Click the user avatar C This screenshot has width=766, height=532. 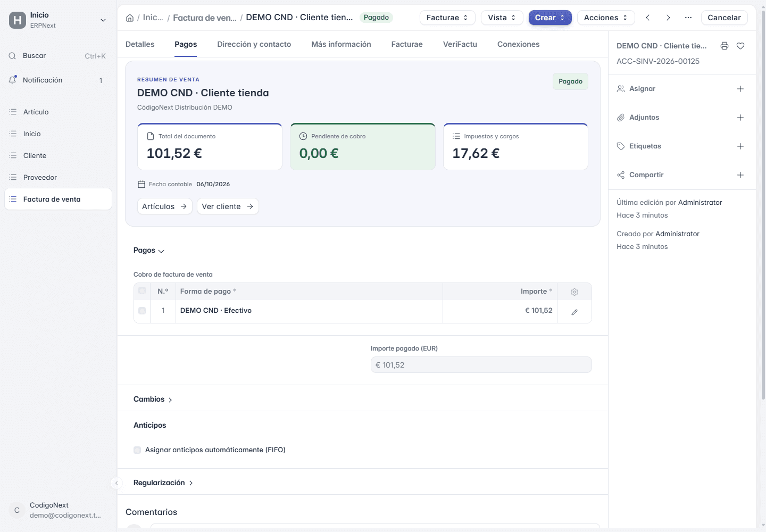pyautogui.click(x=17, y=510)
